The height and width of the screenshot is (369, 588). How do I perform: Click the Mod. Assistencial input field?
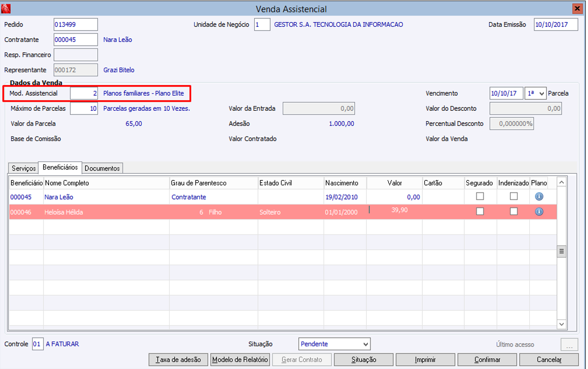click(x=84, y=94)
